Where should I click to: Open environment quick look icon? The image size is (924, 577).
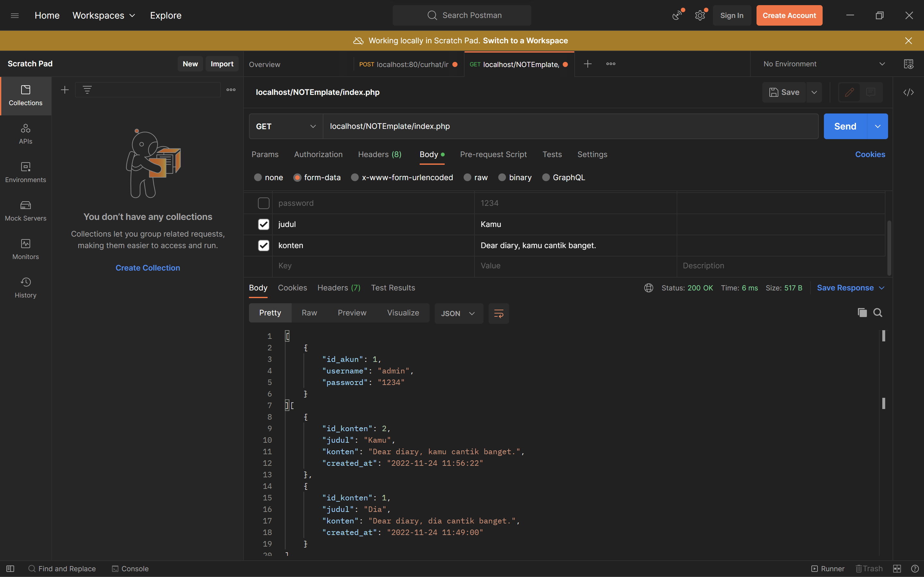(908, 64)
